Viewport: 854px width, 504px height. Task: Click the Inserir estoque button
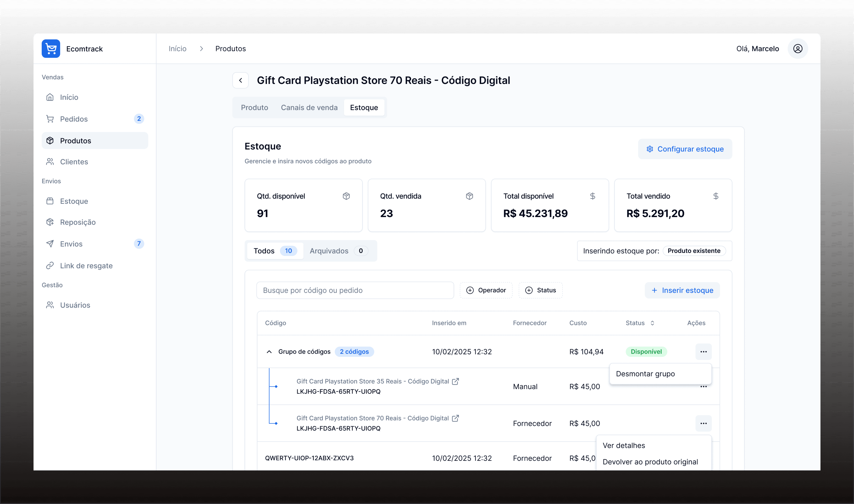[x=682, y=290]
